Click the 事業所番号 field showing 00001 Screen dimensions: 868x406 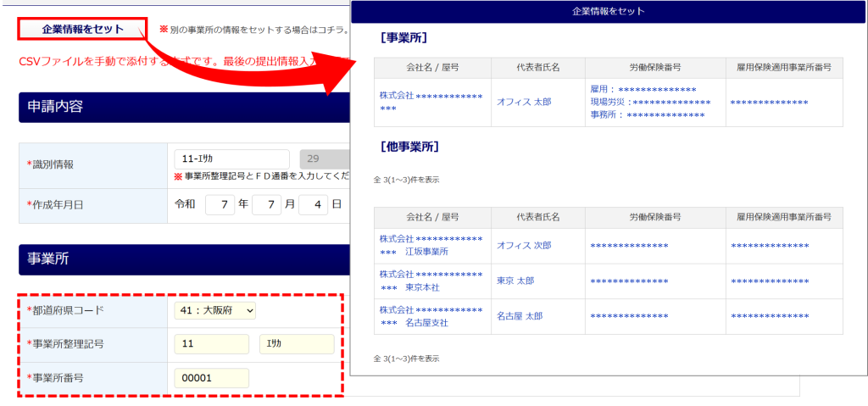211,378
